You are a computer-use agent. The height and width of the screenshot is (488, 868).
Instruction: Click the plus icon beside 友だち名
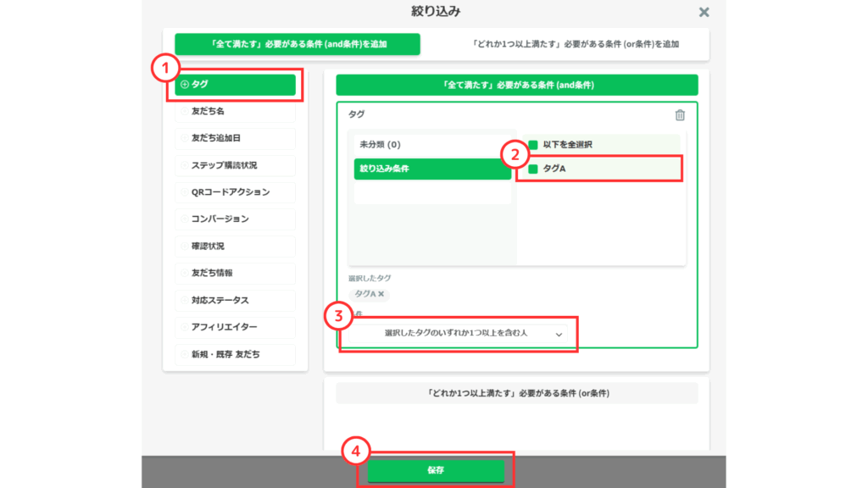tap(185, 111)
